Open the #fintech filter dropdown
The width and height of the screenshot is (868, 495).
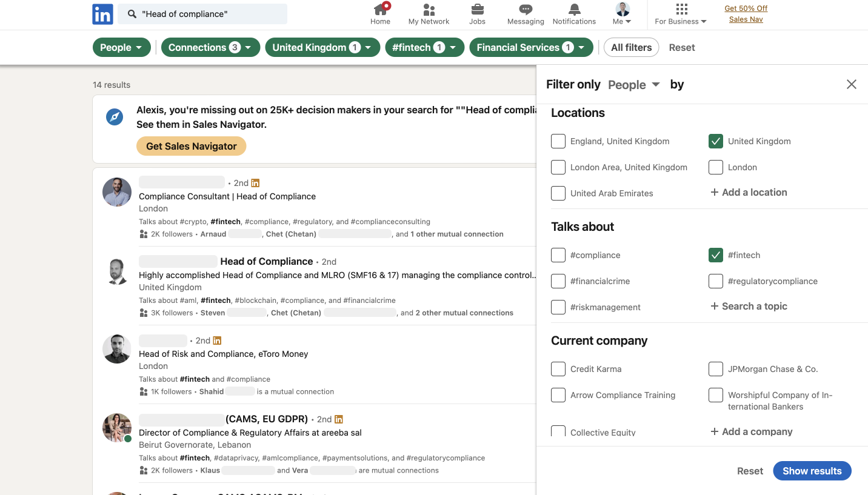coord(425,47)
